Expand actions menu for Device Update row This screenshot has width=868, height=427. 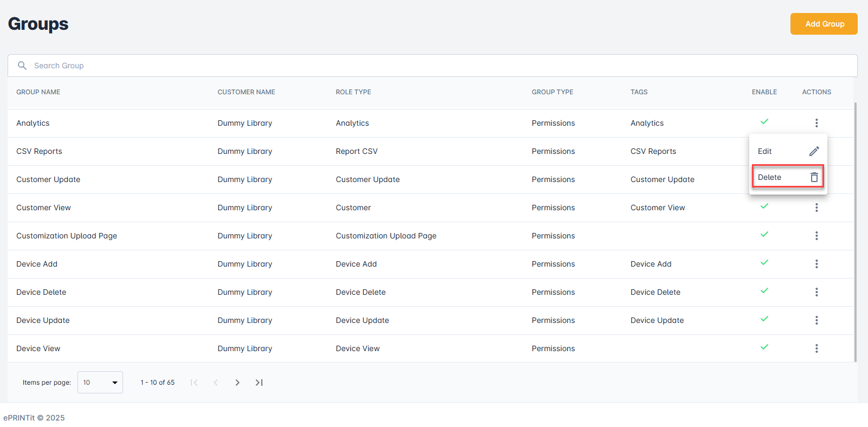coord(816,320)
